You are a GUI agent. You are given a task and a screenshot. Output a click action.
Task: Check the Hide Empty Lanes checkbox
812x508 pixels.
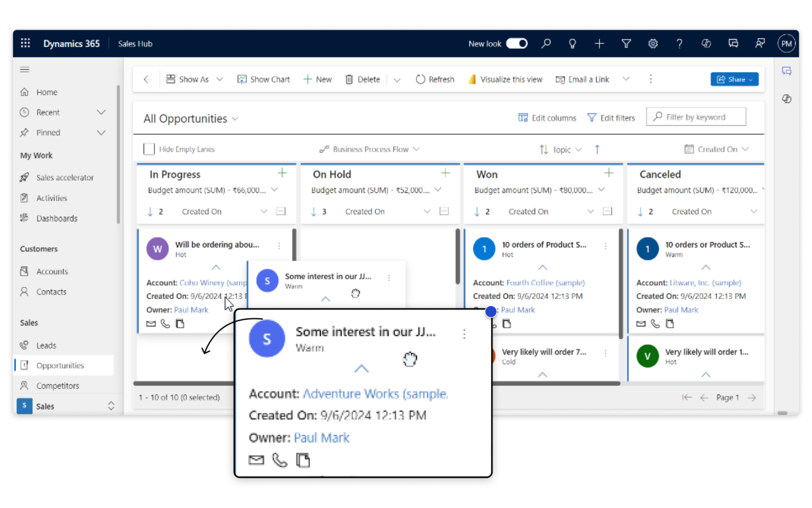149,149
